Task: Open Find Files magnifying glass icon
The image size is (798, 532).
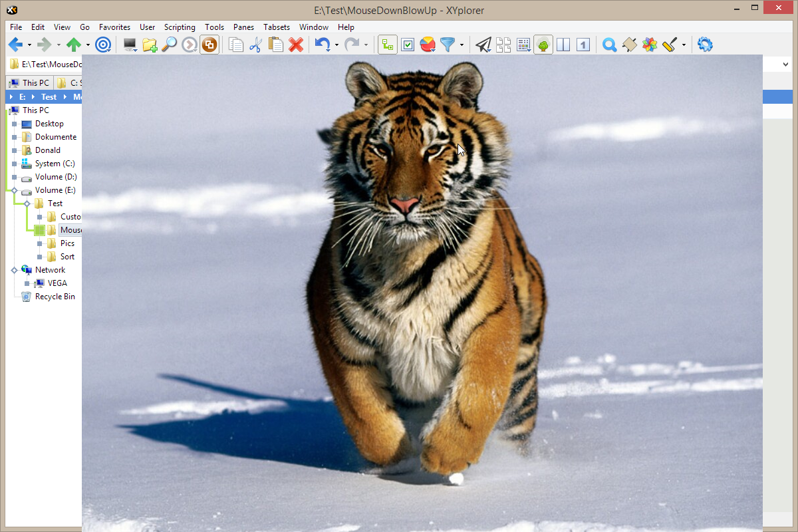Action: (170, 45)
